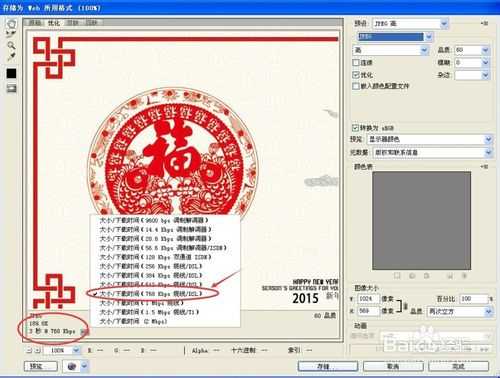This screenshot has height=378, width=500.
Task: Open the 品质 quality value slider arrow
Action: 485,50
